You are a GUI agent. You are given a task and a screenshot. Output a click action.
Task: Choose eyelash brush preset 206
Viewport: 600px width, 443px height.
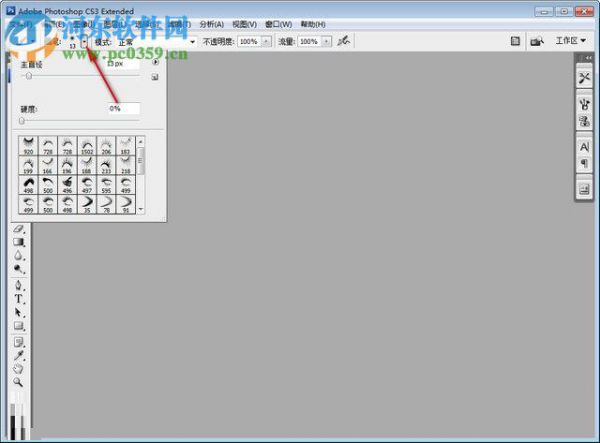(106, 146)
